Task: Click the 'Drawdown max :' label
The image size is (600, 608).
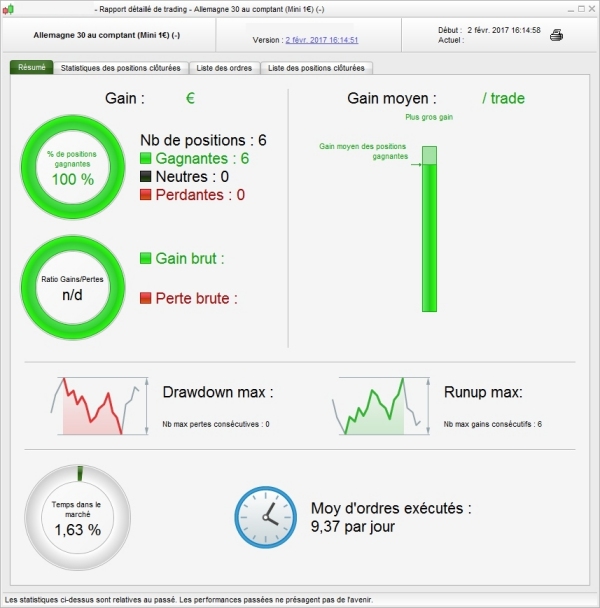Action: [x=218, y=392]
